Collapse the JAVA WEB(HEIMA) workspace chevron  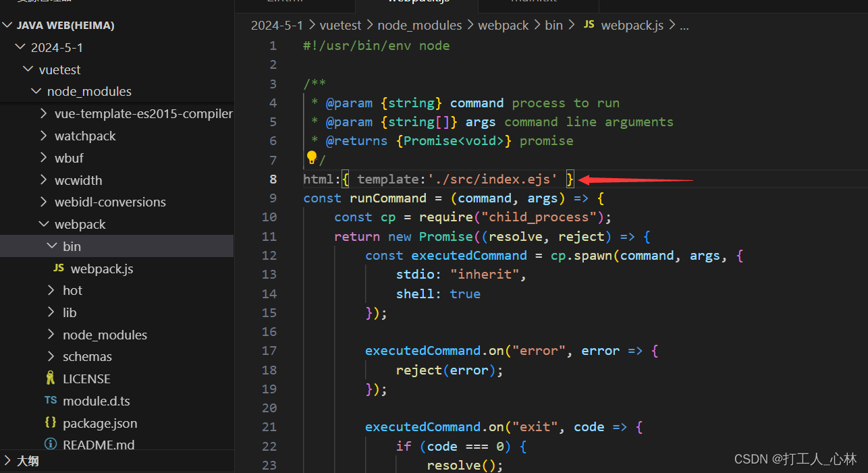point(7,24)
